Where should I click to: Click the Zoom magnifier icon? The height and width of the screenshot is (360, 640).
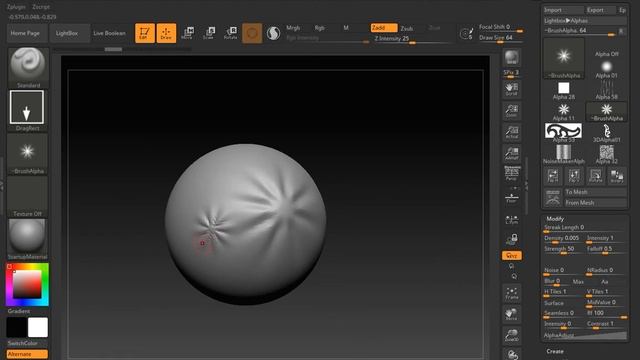tap(511, 111)
